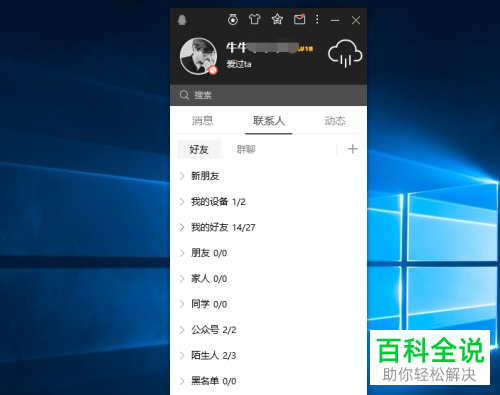Image resolution: width=500 pixels, height=395 pixels.
Task: Click the plus add-contact button
Action: pos(353,149)
